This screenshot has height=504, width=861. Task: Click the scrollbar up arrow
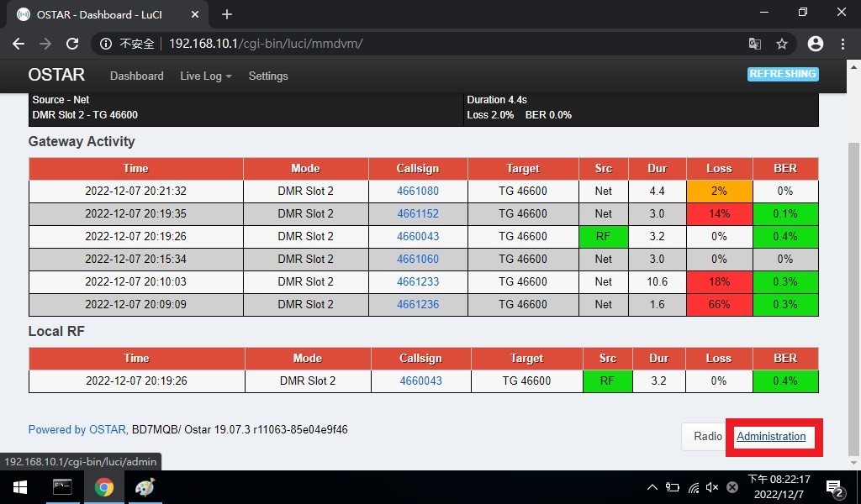click(854, 68)
